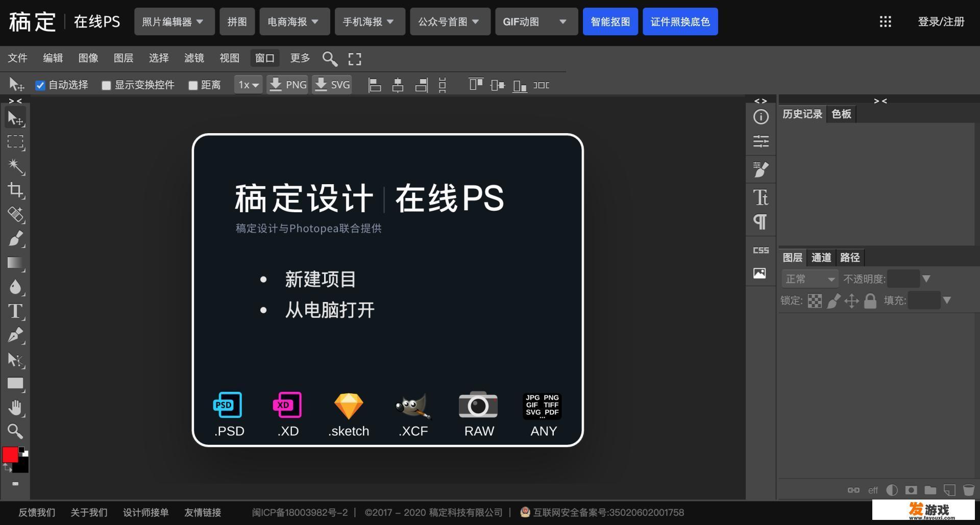
Task: Select the Rectangle shape tool
Action: [x=15, y=384]
